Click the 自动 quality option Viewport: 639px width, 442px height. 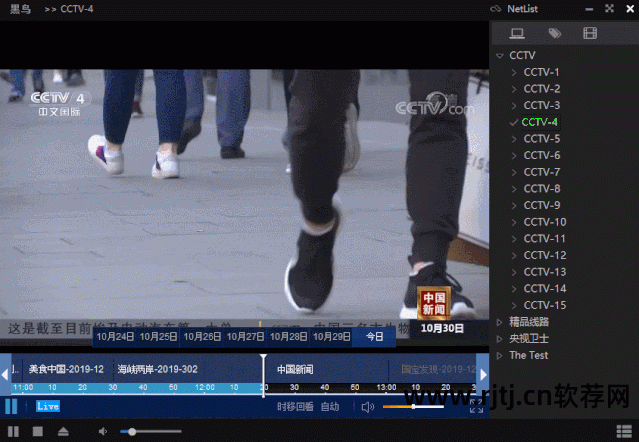pyautogui.click(x=330, y=407)
